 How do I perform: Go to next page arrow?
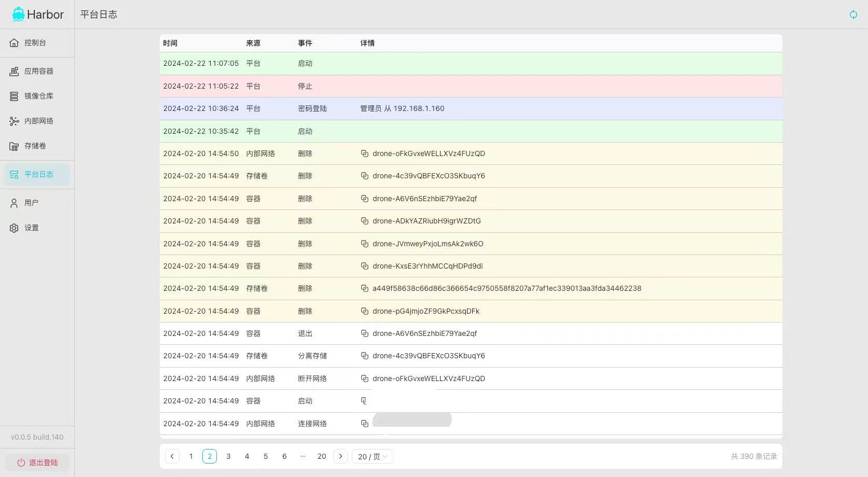pyautogui.click(x=340, y=456)
